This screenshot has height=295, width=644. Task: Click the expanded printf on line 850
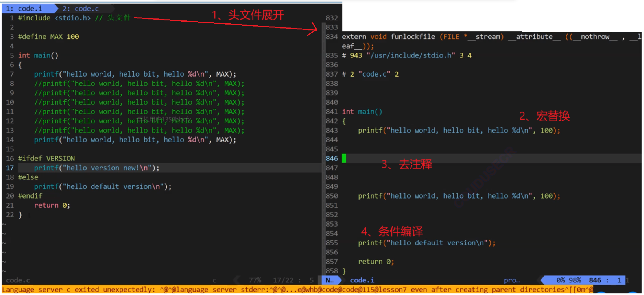[x=459, y=196]
